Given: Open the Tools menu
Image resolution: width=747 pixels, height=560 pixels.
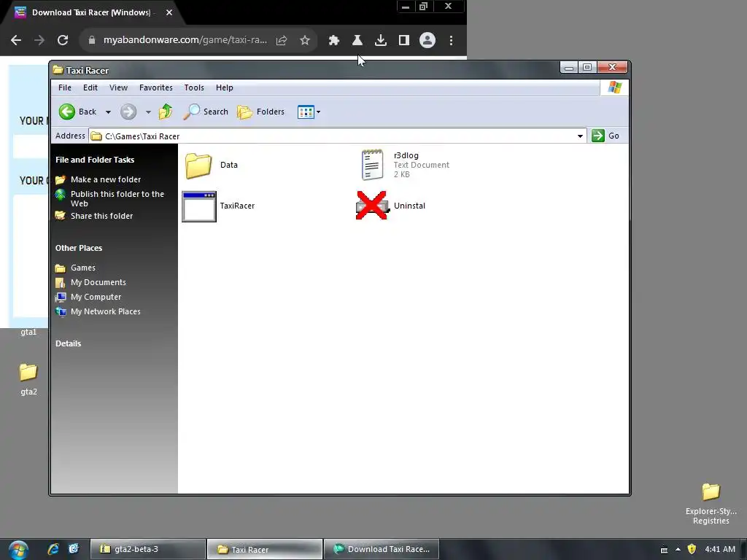Looking at the screenshot, I should click(x=194, y=87).
